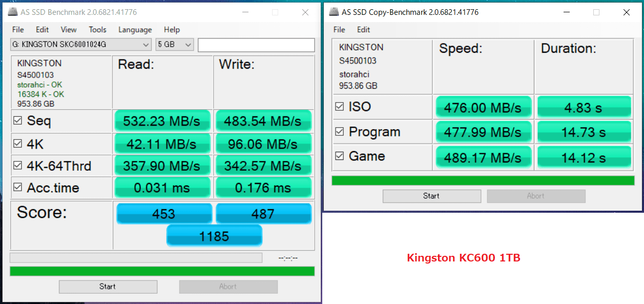This screenshot has height=304, width=644.
Task: Toggle the Program copy test checkbox
Action: [x=339, y=132]
